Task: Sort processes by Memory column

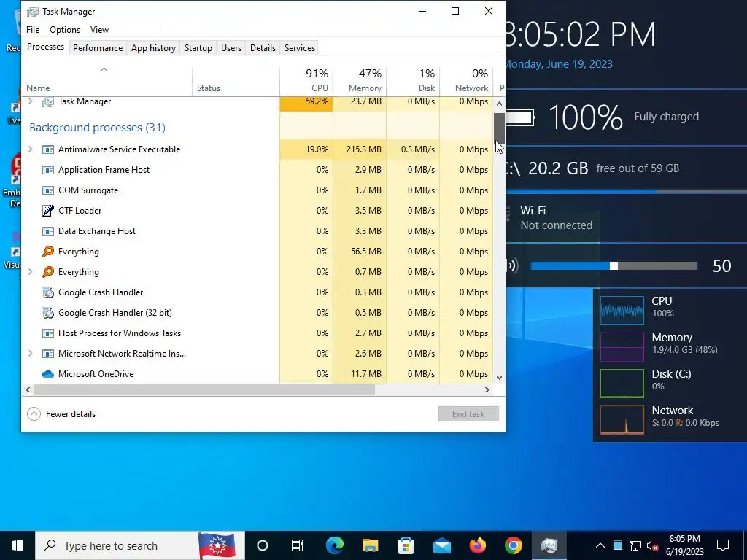Action: click(359, 80)
